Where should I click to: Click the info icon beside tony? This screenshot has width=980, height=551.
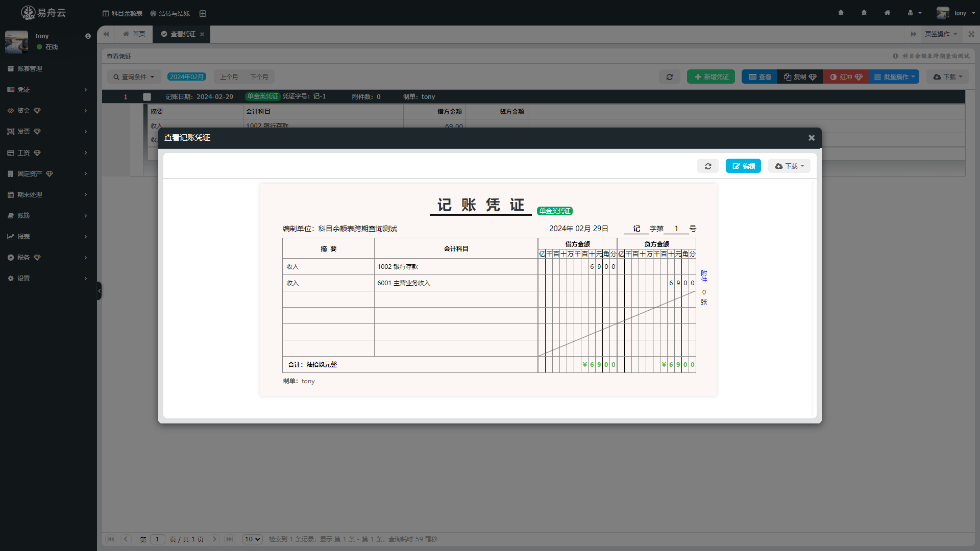tap(88, 36)
